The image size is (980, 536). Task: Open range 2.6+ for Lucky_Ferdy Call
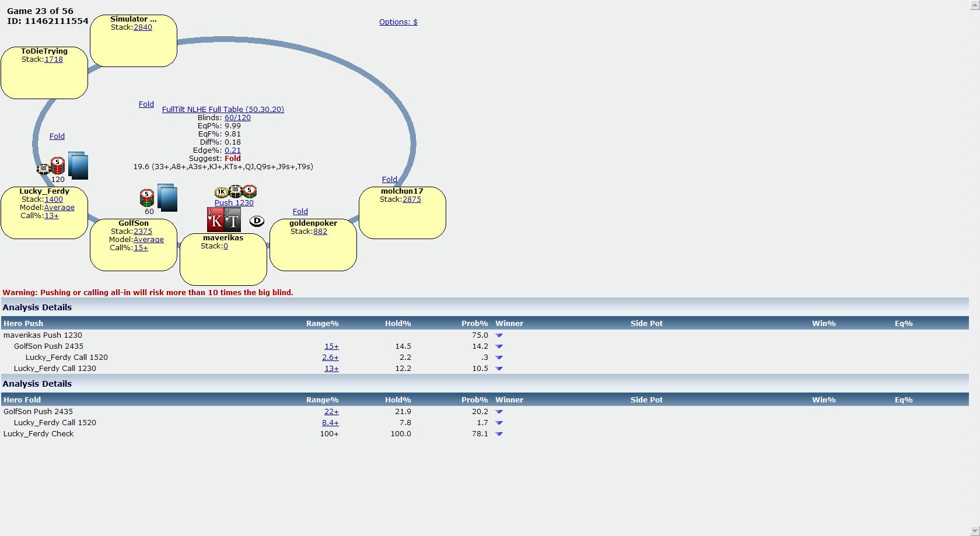[330, 357]
